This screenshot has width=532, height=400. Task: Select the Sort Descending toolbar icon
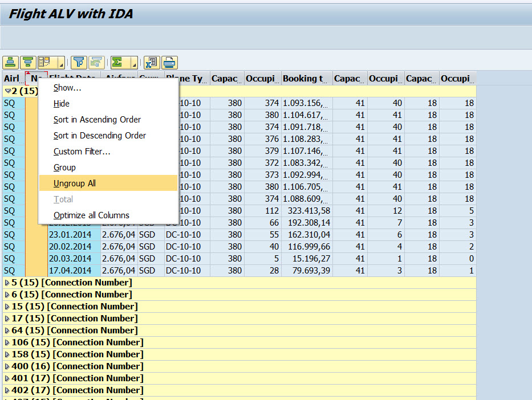coord(27,63)
